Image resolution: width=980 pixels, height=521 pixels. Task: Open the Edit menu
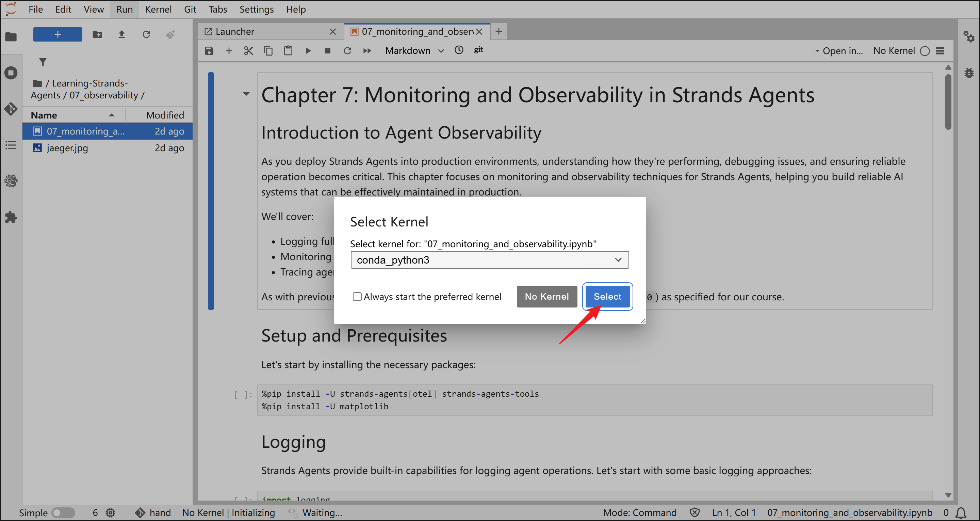pyautogui.click(x=63, y=9)
